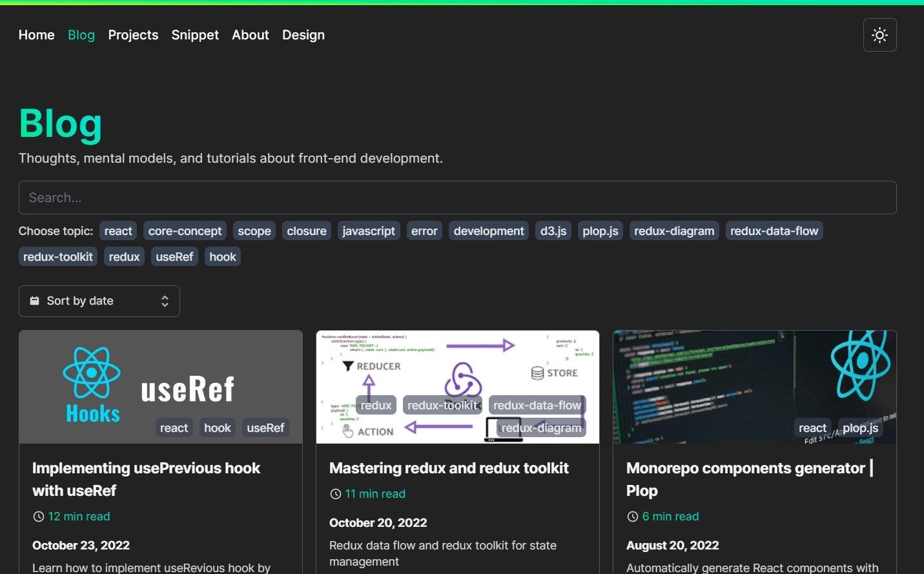Click the clock icon beside 11 min read
The height and width of the screenshot is (574, 924).
tap(335, 494)
